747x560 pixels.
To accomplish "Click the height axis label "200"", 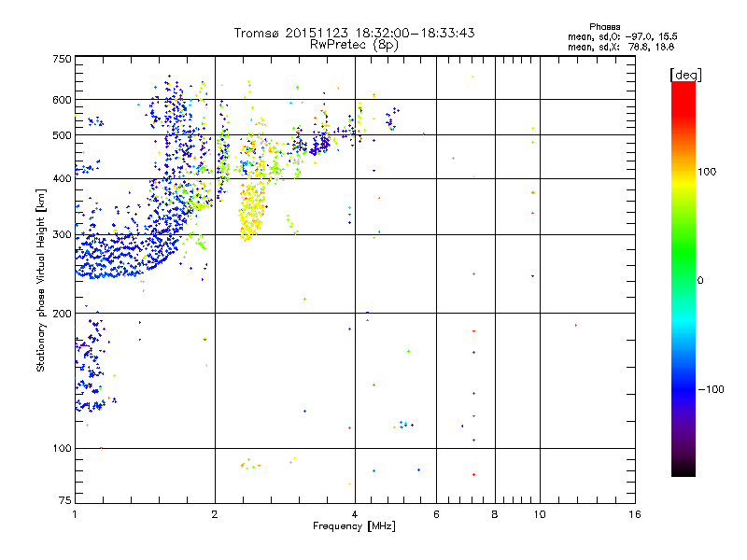I will [x=62, y=313].
